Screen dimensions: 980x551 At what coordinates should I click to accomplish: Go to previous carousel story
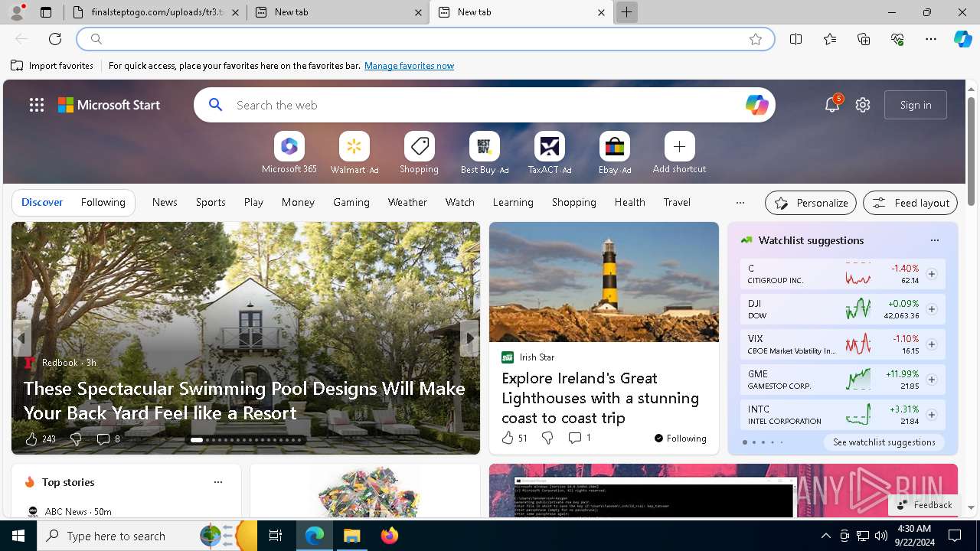click(x=21, y=337)
